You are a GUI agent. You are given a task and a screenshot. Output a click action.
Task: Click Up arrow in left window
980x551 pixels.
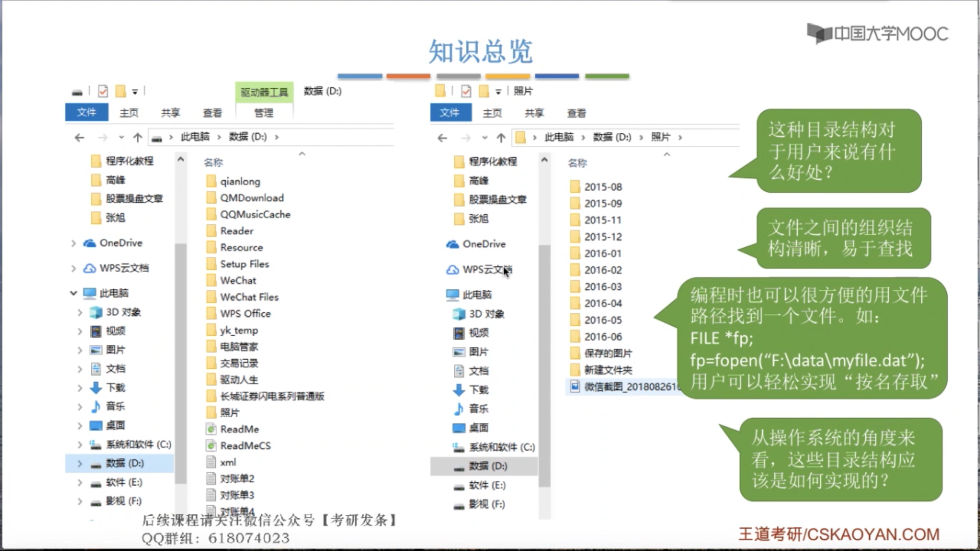(x=137, y=138)
